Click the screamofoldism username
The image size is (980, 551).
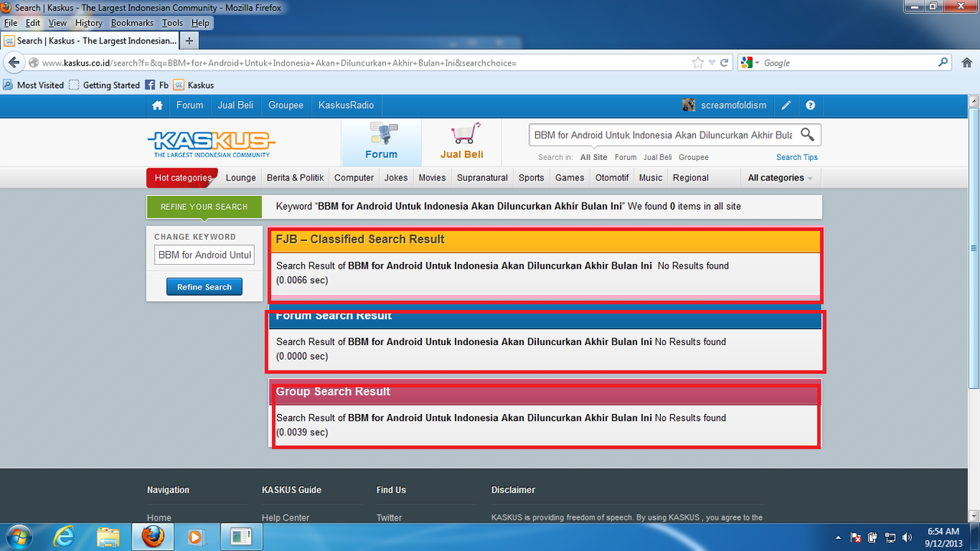click(733, 106)
